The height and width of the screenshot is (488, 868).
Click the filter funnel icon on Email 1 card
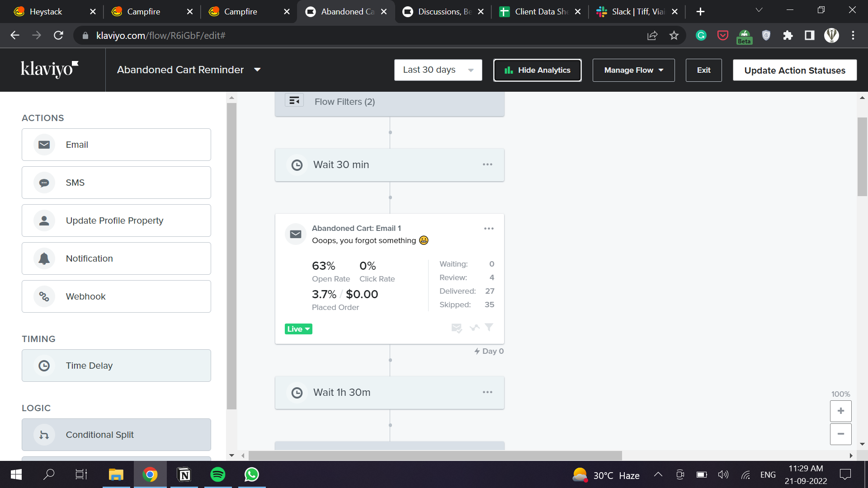click(x=489, y=327)
